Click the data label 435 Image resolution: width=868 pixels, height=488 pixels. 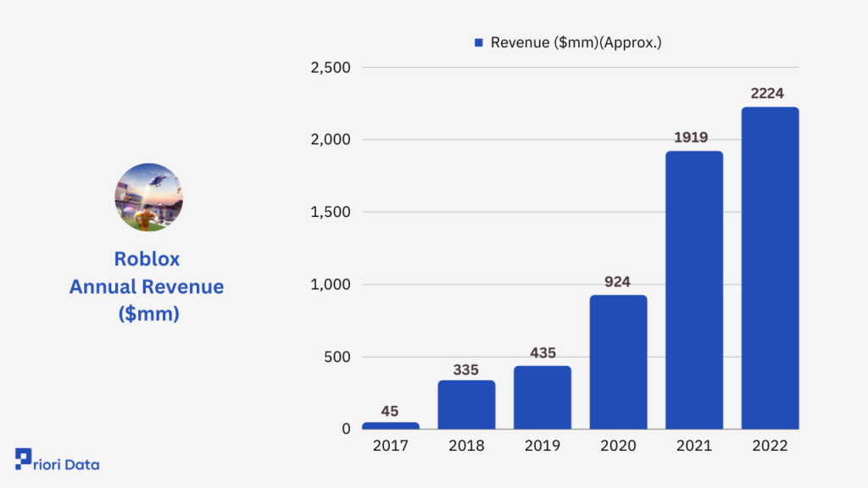point(542,353)
